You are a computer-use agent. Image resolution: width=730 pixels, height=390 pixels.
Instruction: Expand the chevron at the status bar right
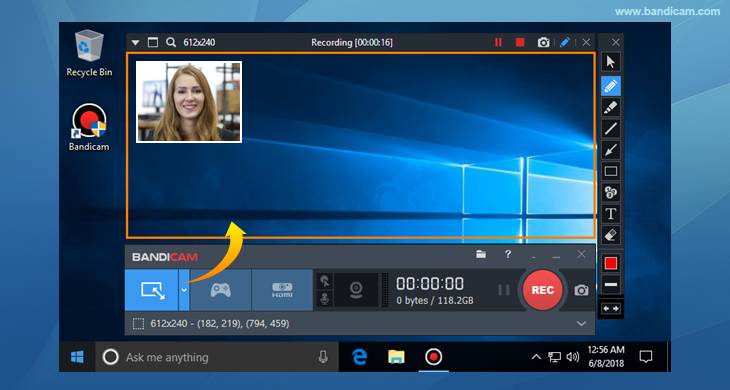coord(581,323)
